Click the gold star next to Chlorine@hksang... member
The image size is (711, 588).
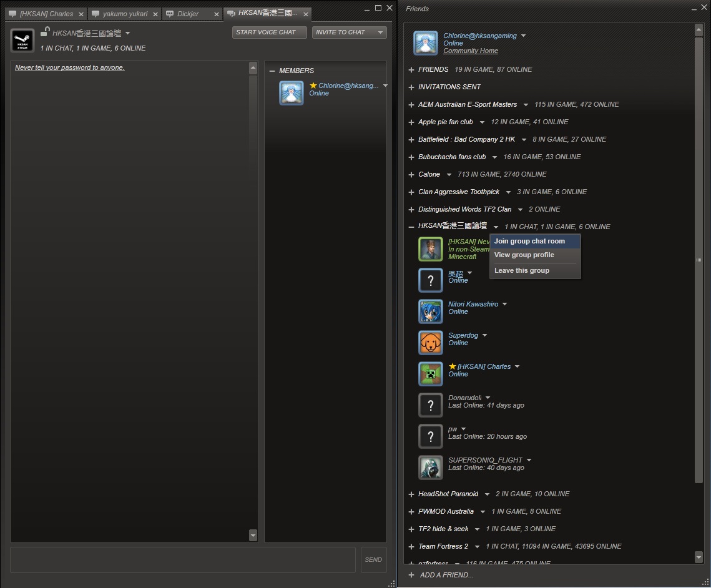pos(313,86)
